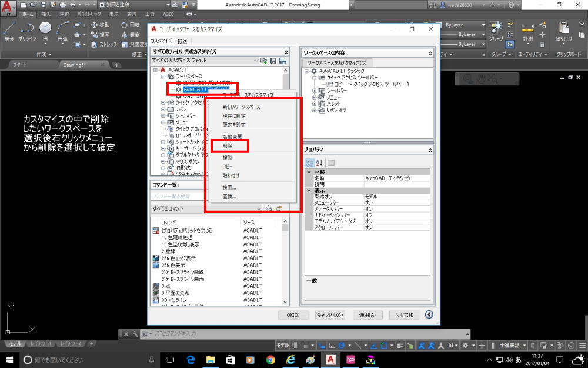The height and width of the screenshot is (368, 588).
Task: Select 3D ポリライン in command list
Action: click(174, 300)
